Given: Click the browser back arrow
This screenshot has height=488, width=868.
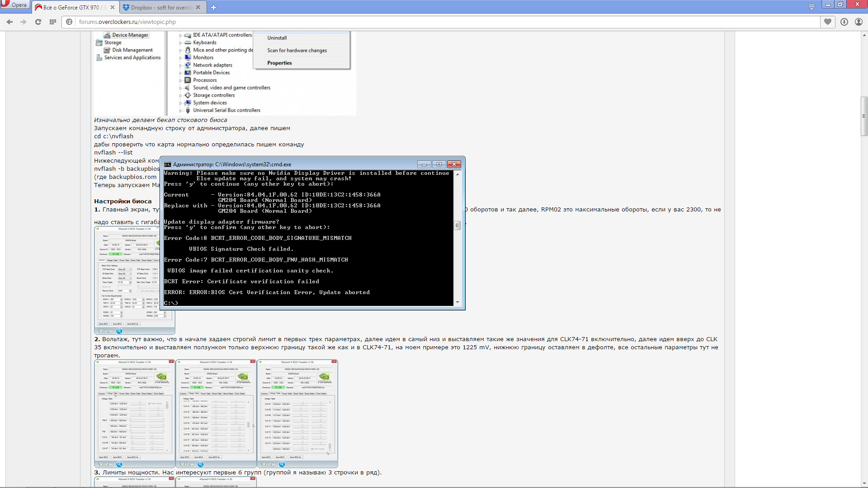Looking at the screenshot, I should tap(9, 22).
